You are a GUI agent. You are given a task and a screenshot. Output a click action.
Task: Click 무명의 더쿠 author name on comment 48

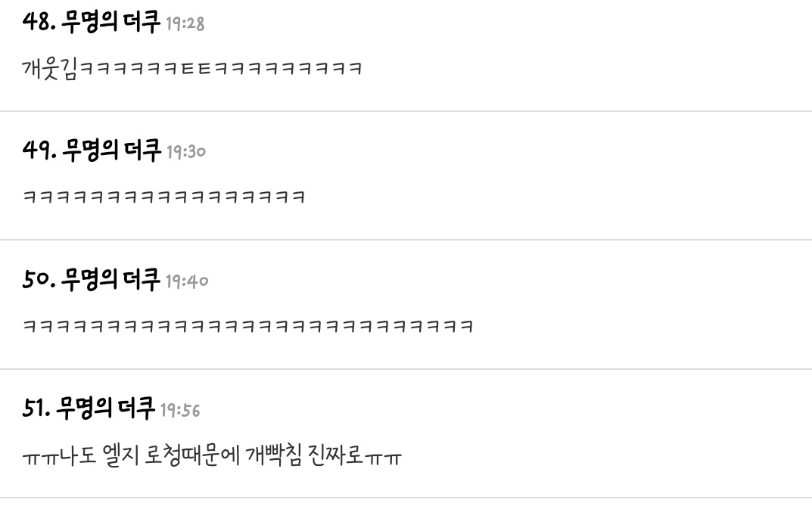110,22
